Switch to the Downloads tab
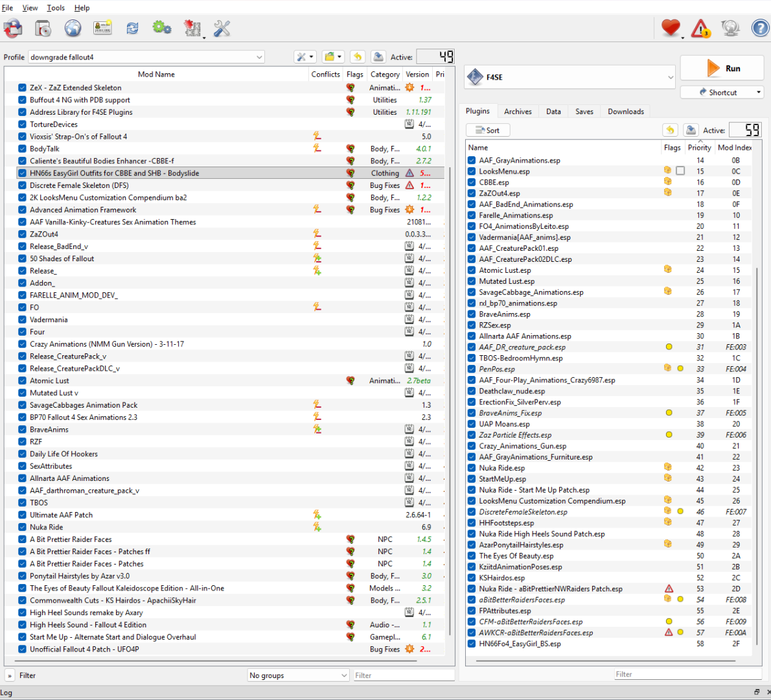The height and width of the screenshot is (700, 771). tap(625, 111)
